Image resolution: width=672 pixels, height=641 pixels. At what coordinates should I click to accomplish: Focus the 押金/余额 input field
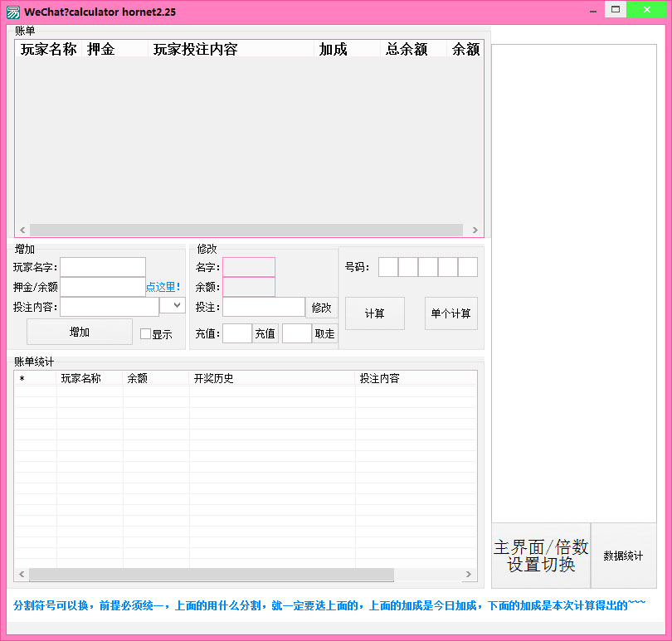pyautogui.click(x=103, y=287)
